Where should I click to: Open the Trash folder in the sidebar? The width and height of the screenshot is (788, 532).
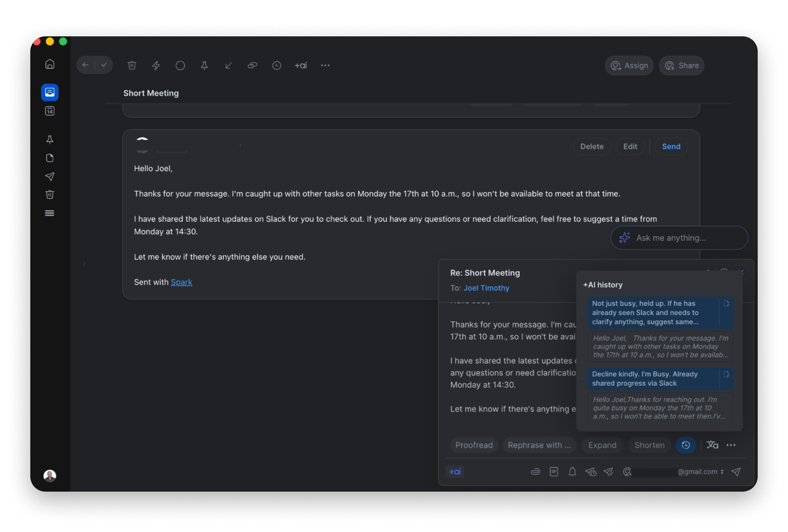pos(50,194)
